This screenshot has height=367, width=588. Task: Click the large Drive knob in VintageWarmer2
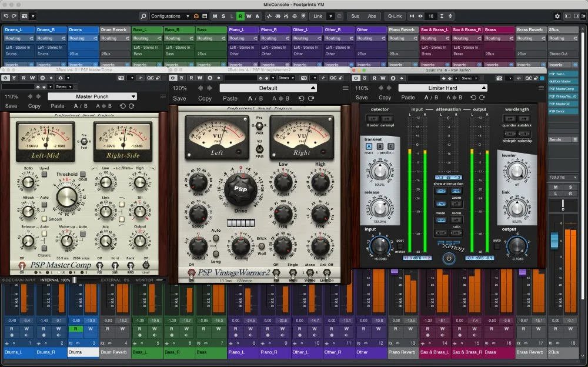(x=240, y=189)
